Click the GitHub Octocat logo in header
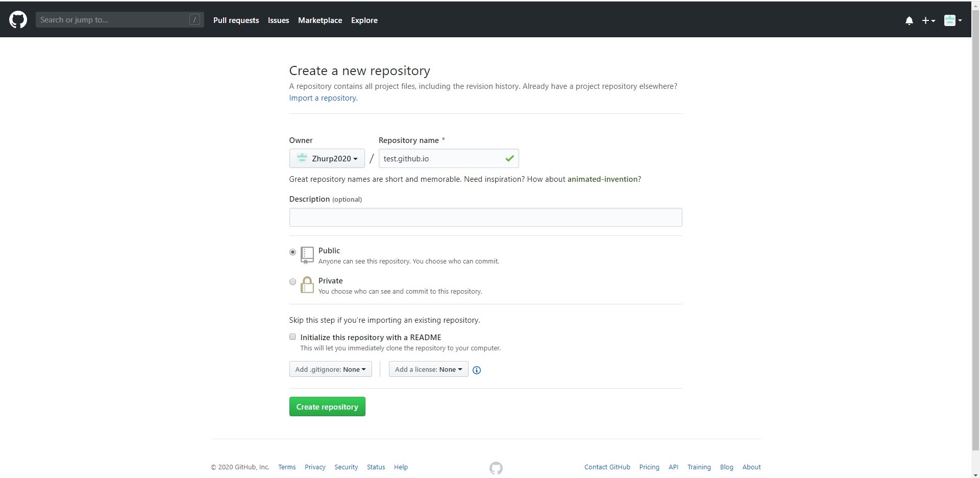Viewport: 980px width, 478px height. (18, 20)
